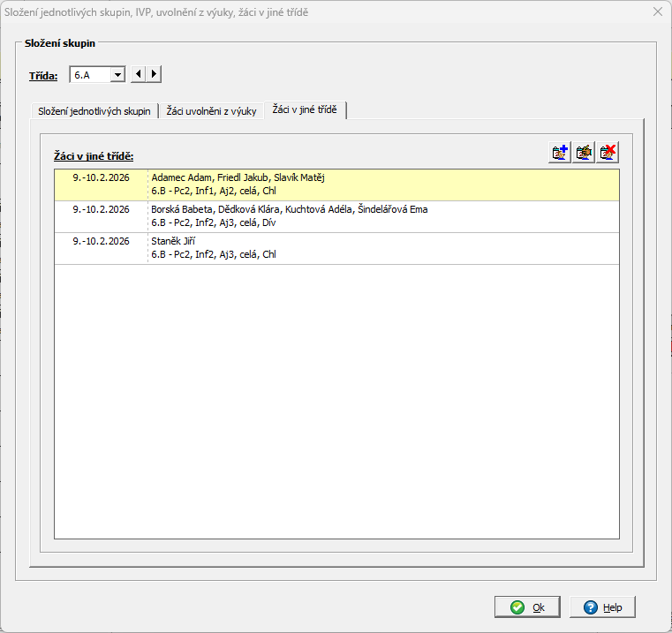The image size is (672, 633).
Task: Click the empty area of the student list
Action: (336, 397)
